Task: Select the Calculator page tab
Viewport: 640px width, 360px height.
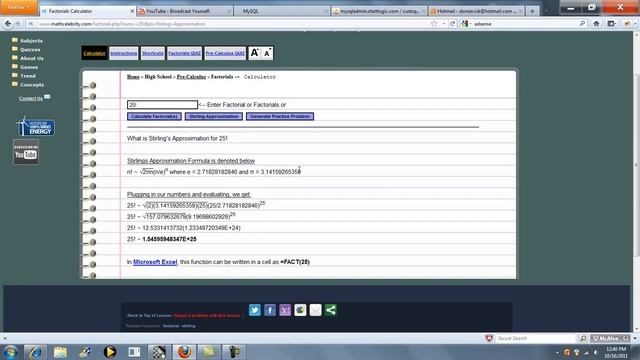Action: (94, 53)
